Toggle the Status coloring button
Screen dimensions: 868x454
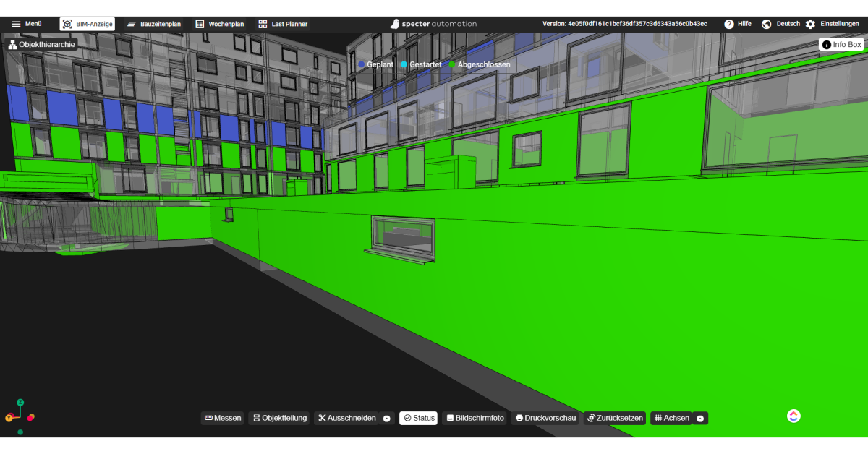point(419,418)
